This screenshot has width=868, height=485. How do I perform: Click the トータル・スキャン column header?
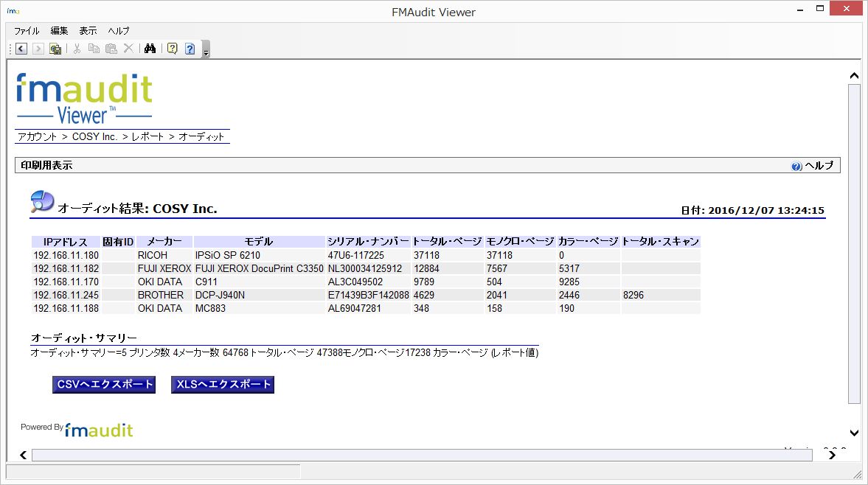[661, 242]
